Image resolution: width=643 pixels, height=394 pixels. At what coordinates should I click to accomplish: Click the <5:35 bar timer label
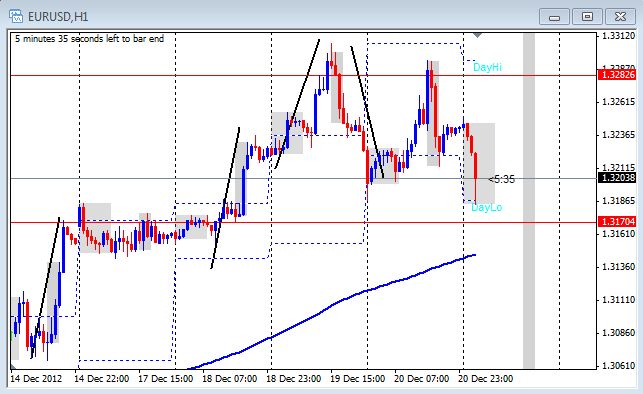coord(501,179)
